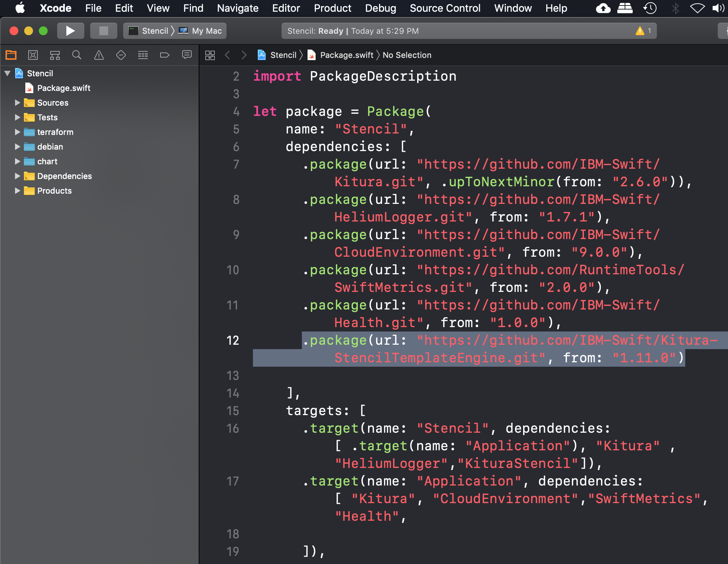Select the Sources folder row
Image resolution: width=728 pixels, height=564 pixels.
click(x=100, y=103)
